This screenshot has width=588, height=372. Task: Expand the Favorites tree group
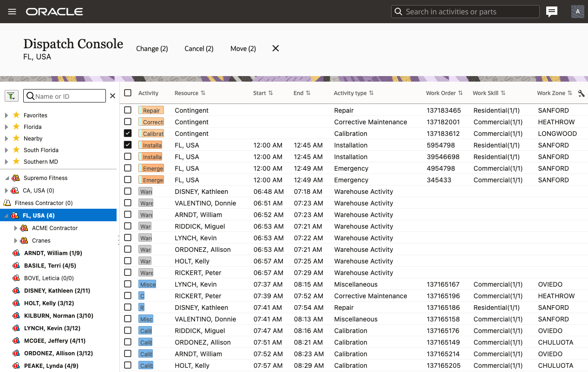(x=7, y=115)
